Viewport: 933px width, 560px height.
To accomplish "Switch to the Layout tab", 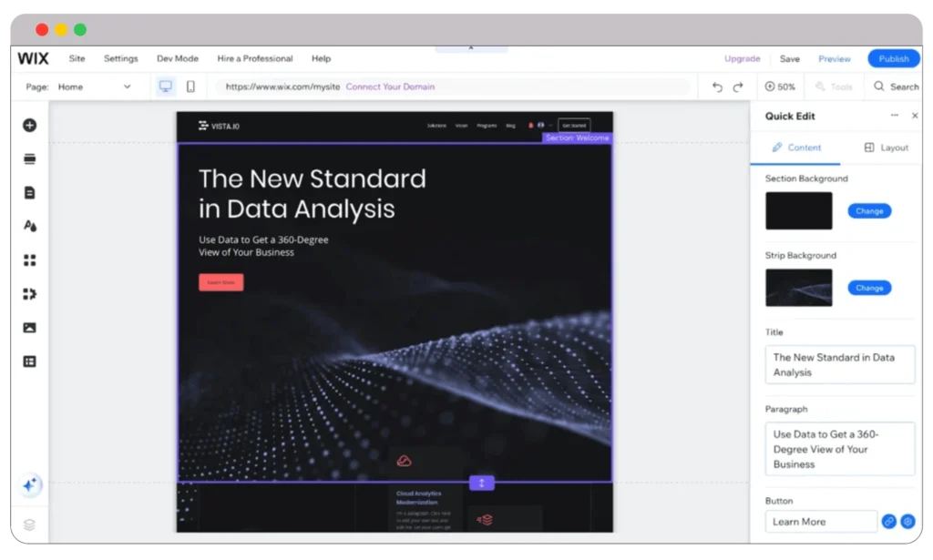I will pyautogui.click(x=886, y=148).
